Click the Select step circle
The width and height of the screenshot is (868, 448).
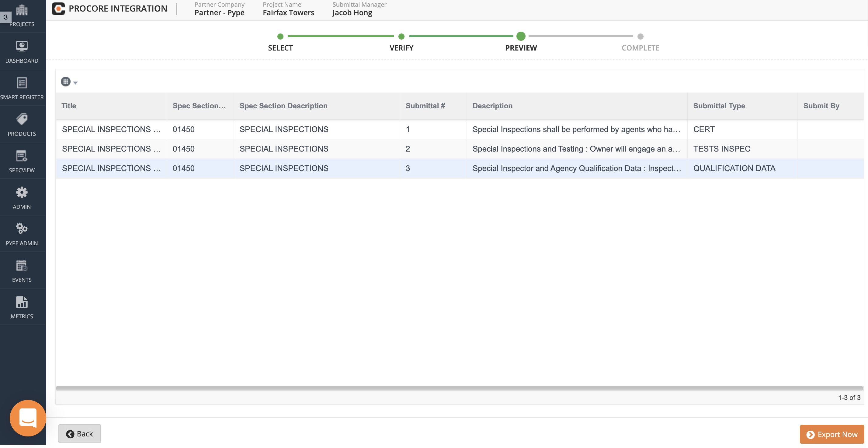tap(280, 37)
